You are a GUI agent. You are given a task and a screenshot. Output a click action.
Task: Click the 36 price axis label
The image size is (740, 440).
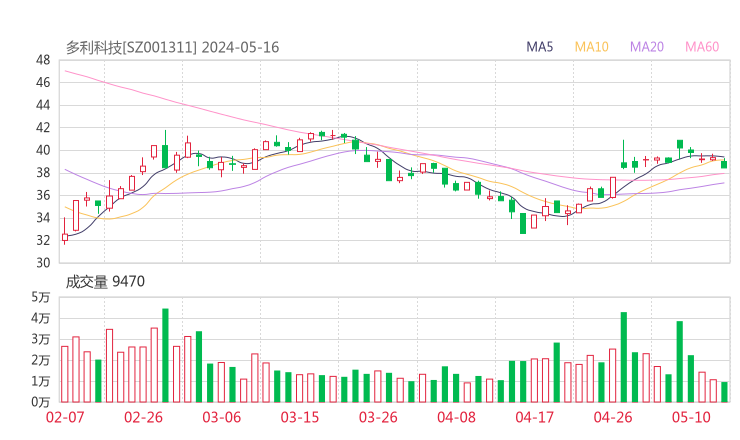(43, 195)
